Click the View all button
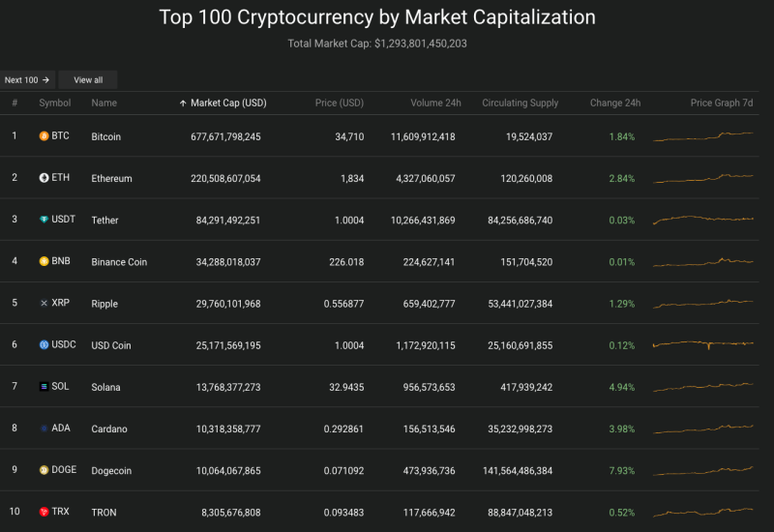This screenshot has width=774, height=532. (88, 80)
